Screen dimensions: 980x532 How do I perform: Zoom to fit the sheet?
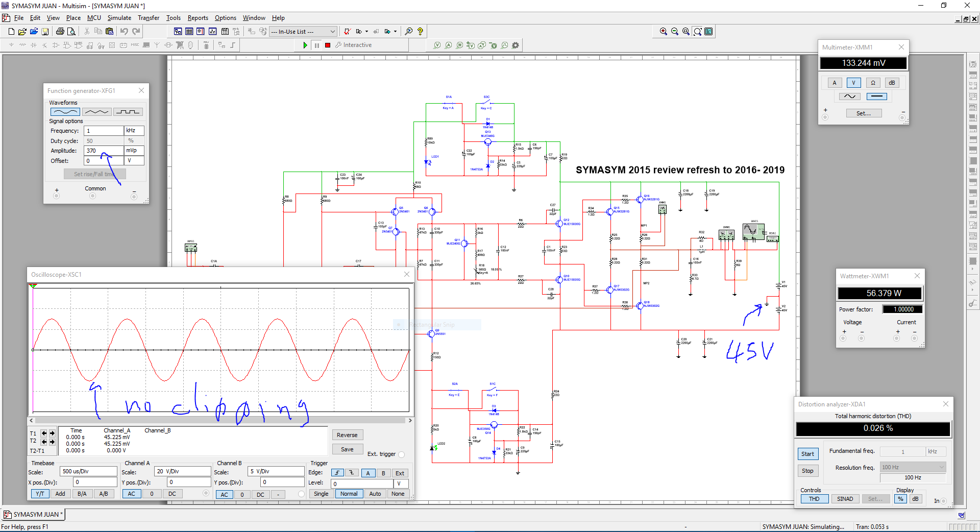click(697, 32)
